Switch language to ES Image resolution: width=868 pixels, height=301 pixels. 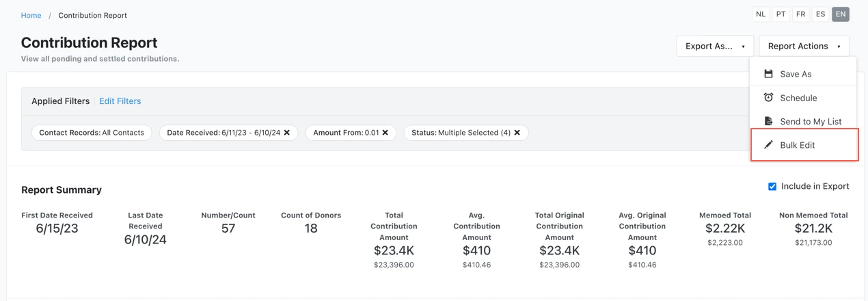point(820,14)
